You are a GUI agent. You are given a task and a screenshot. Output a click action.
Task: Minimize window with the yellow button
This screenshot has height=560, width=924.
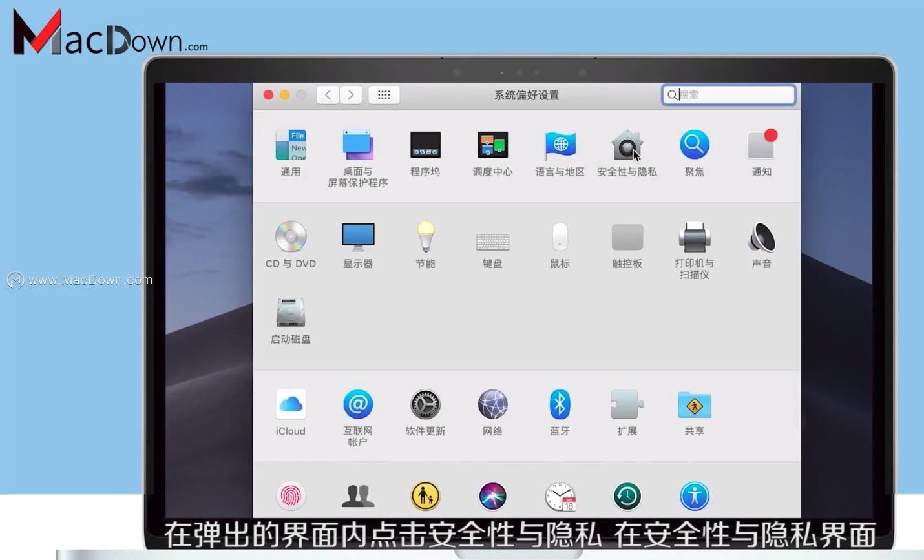click(x=284, y=95)
